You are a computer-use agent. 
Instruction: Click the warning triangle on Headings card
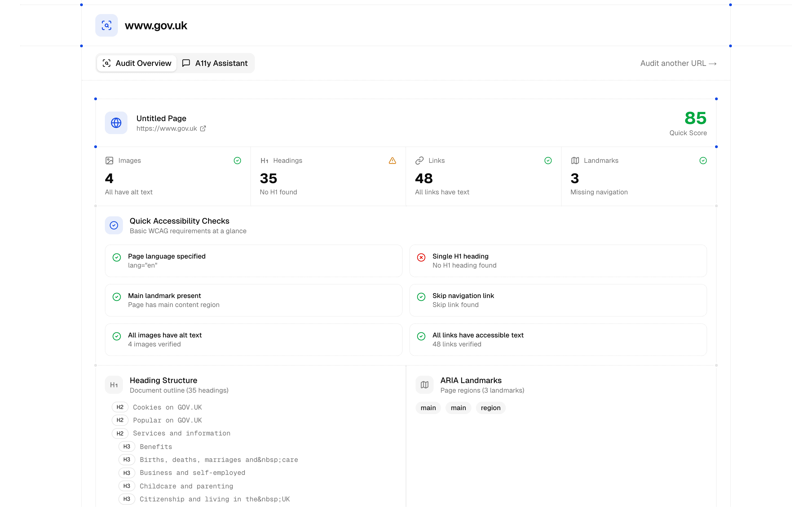click(392, 161)
